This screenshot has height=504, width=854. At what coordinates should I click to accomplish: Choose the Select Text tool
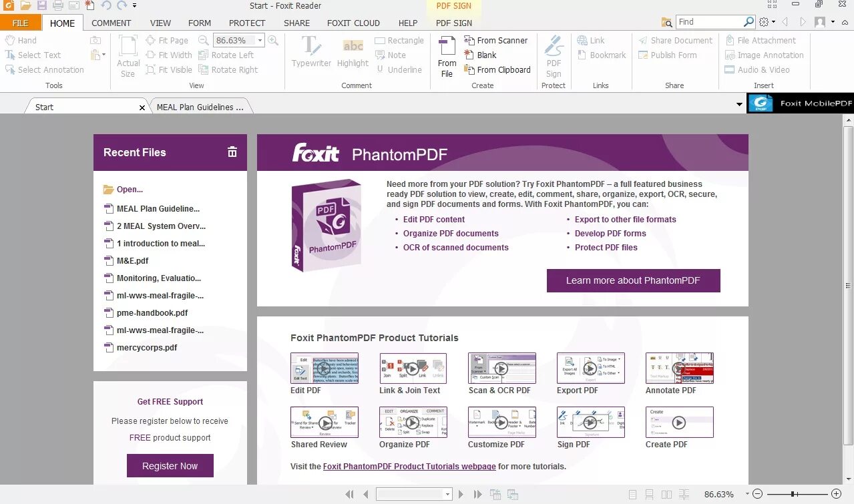[x=33, y=55]
